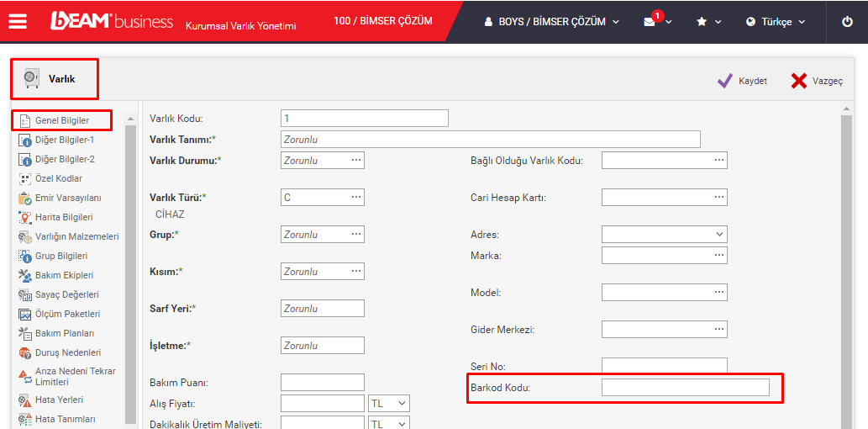Open Bağlı Olduğu Varlık Kodu lookup ellipsis

tap(718, 160)
